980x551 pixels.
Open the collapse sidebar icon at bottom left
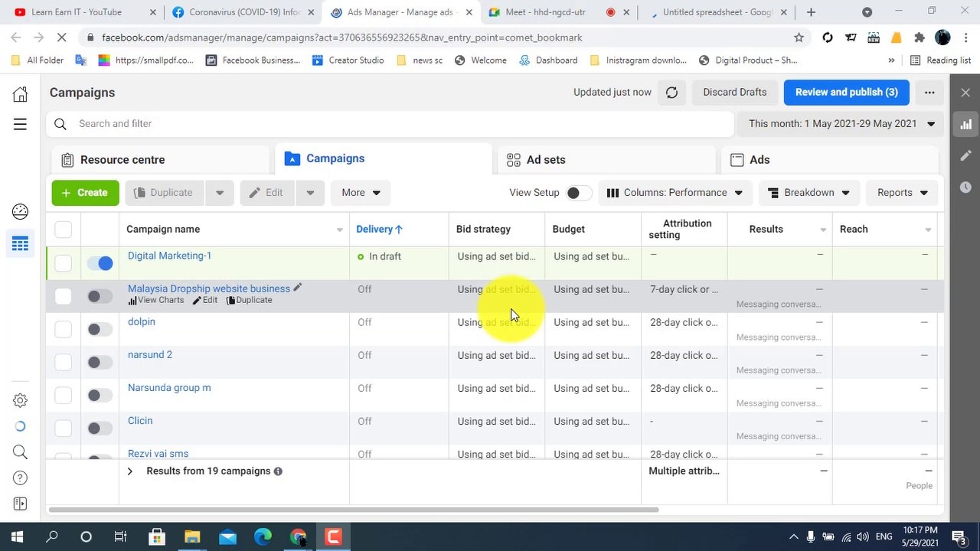pyautogui.click(x=20, y=504)
